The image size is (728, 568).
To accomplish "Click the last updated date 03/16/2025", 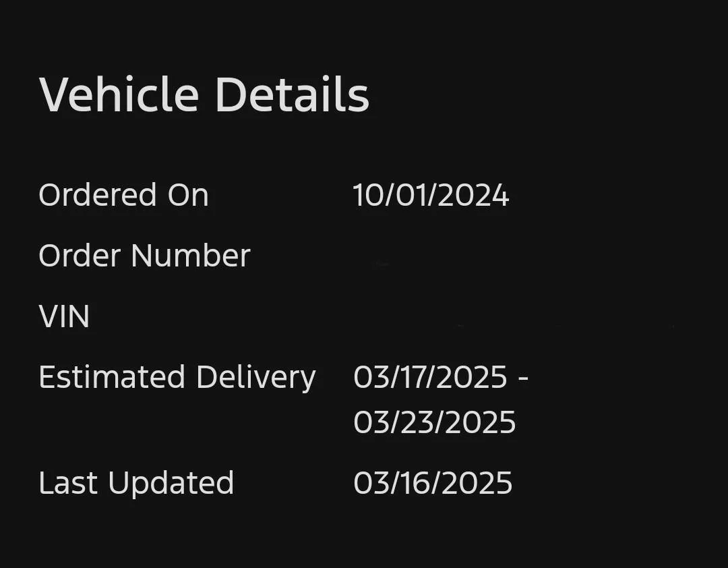I will pos(433,483).
